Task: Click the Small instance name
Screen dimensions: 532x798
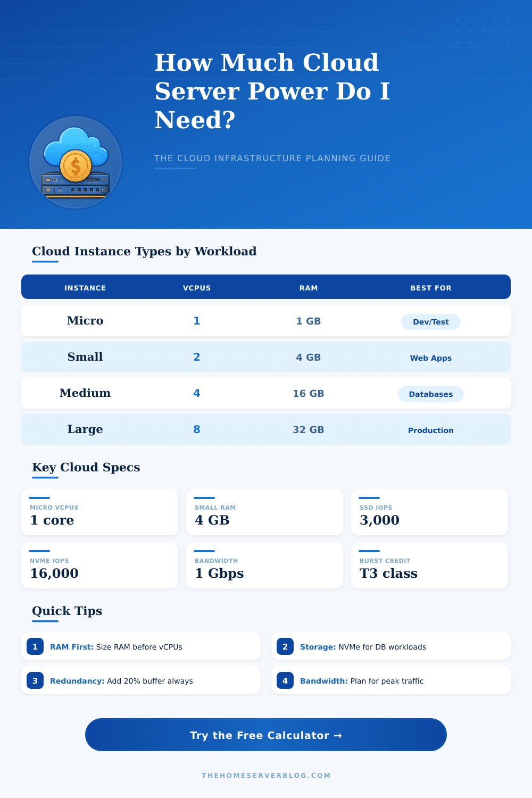Action: click(x=85, y=357)
